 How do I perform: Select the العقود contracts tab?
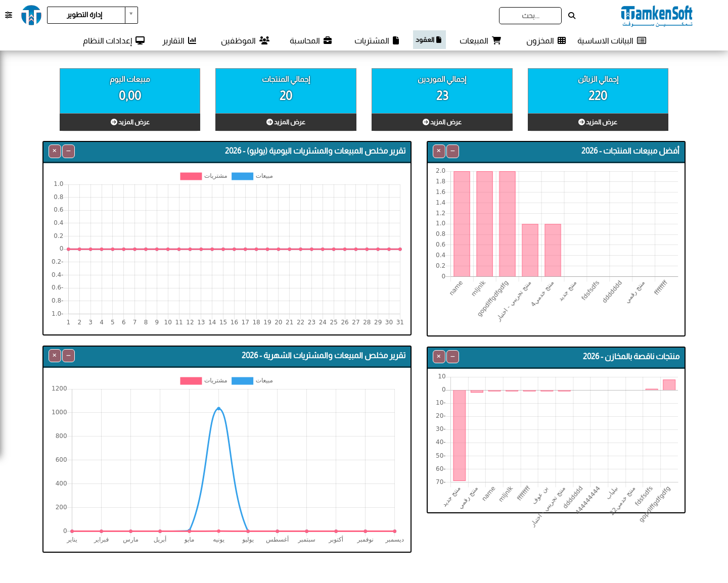pyautogui.click(x=429, y=39)
